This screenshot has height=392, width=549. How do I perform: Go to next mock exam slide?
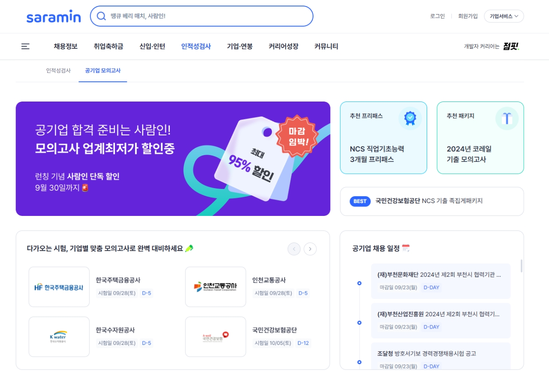pos(310,249)
